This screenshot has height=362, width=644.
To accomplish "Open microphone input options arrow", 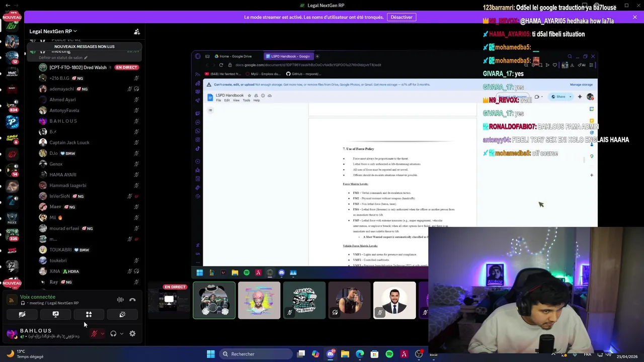I will pyautogui.click(x=103, y=333).
